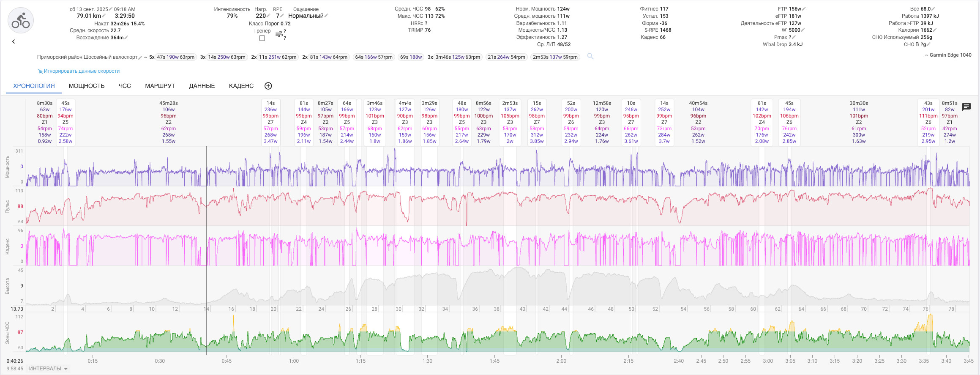Edit the Нормальный feeling field
The image size is (980, 375).
point(326,16)
